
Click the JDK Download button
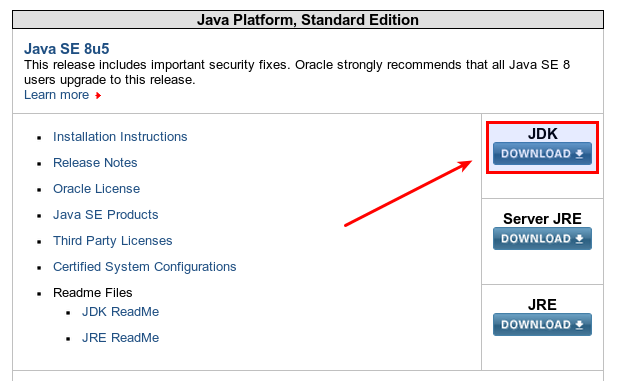tap(542, 154)
